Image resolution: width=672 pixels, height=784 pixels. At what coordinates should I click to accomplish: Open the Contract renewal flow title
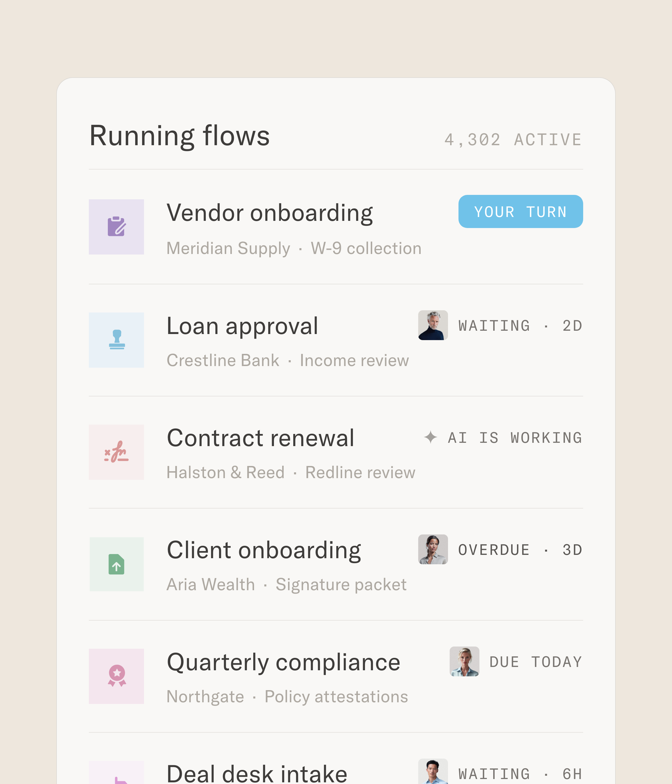[261, 438]
